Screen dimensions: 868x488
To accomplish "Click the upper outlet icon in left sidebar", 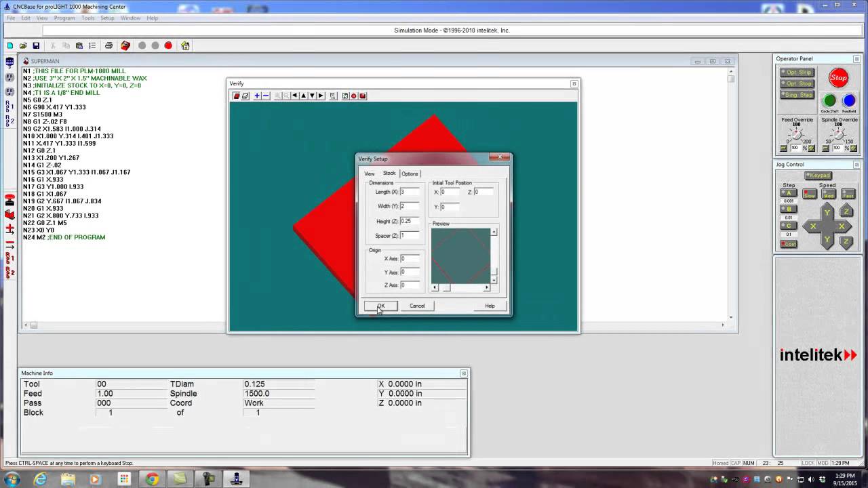I will tap(9, 77).
